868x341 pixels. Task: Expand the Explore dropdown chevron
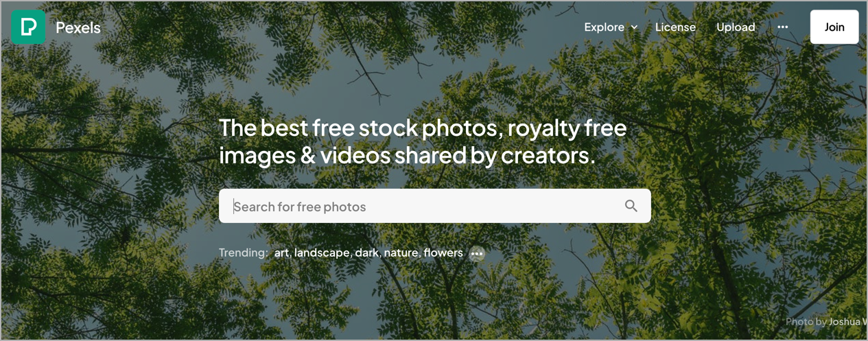pyautogui.click(x=634, y=27)
